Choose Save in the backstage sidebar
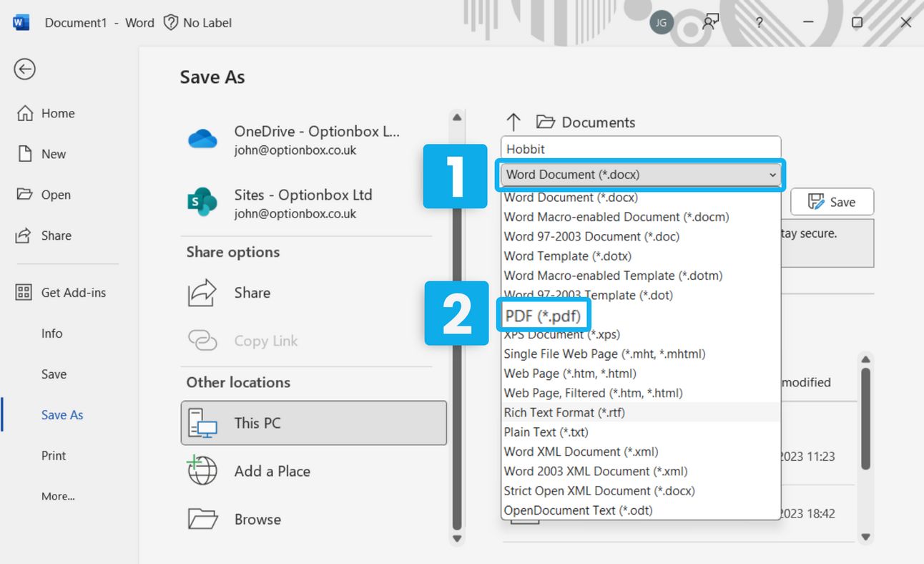924x564 pixels. (x=54, y=374)
